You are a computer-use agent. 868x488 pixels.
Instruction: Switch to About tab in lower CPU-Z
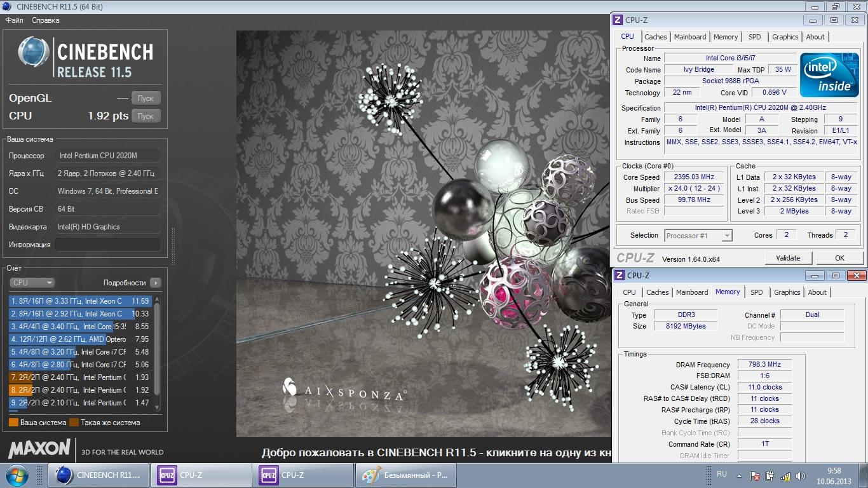817,292
